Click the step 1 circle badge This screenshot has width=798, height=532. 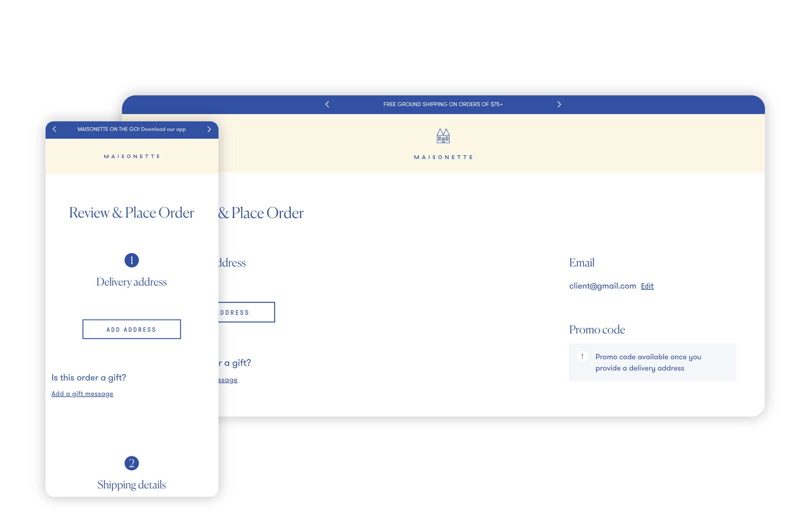pyautogui.click(x=132, y=260)
